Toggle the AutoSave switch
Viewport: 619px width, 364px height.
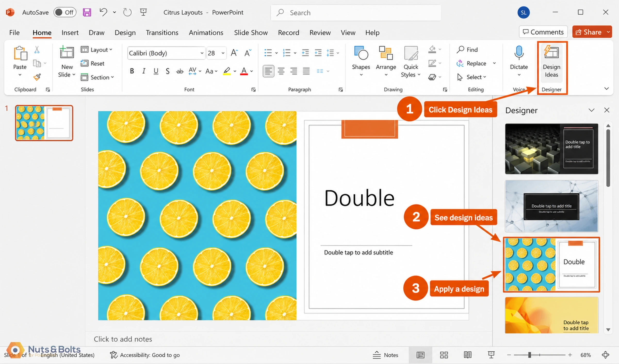pyautogui.click(x=65, y=12)
